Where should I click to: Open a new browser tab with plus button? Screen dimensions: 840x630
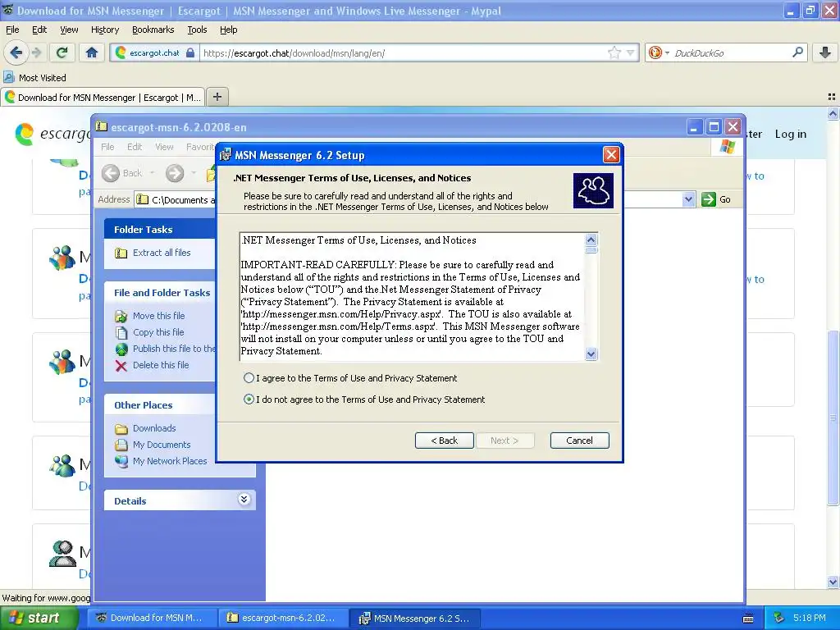coord(217,97)
